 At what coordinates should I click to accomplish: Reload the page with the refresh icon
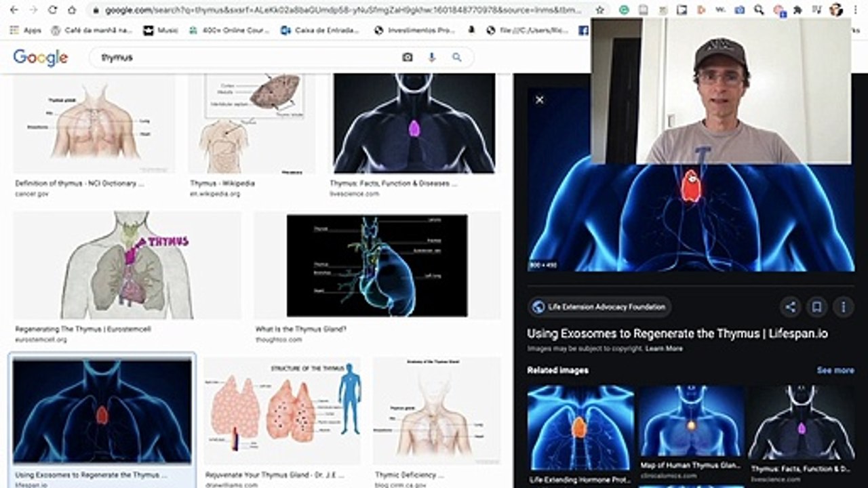[53, 10]
